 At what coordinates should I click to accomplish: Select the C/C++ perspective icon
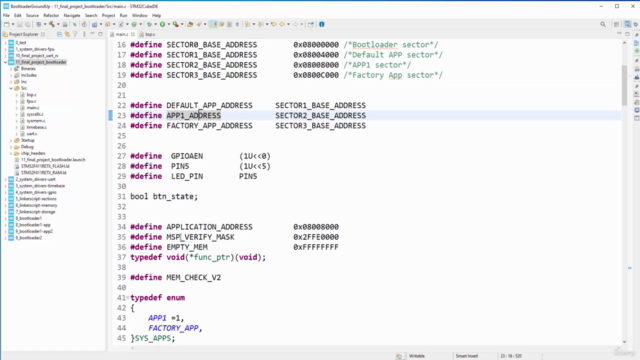pyautogui.click(x=627, y=24)
